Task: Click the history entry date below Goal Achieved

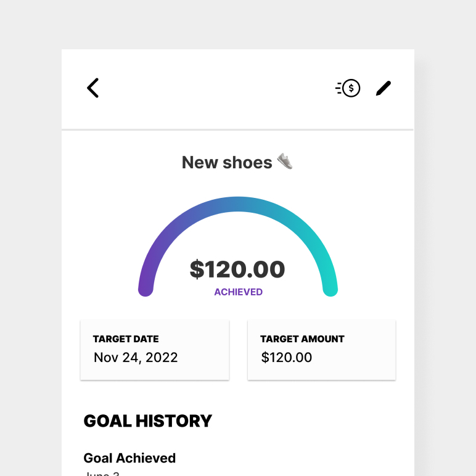Action: 102,474
